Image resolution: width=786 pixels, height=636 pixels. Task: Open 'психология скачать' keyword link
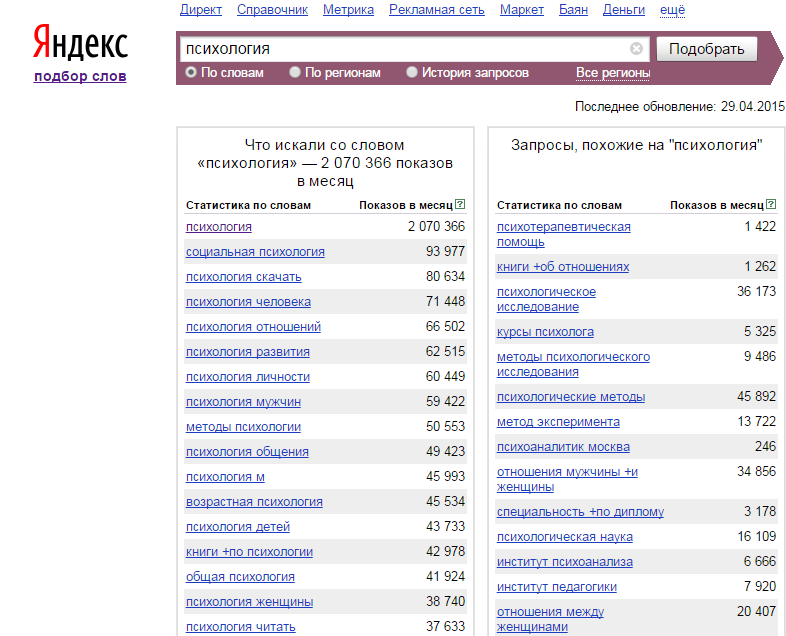point(244,277)
